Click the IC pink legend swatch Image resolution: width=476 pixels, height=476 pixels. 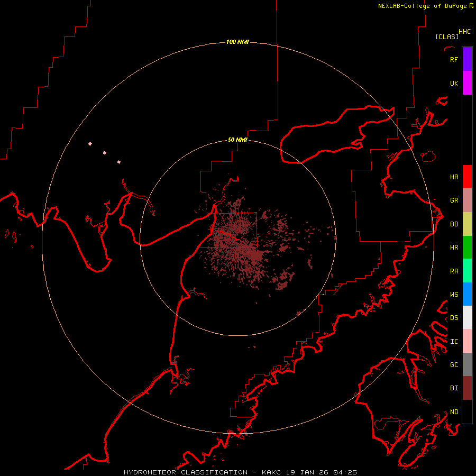click(467, 341)
